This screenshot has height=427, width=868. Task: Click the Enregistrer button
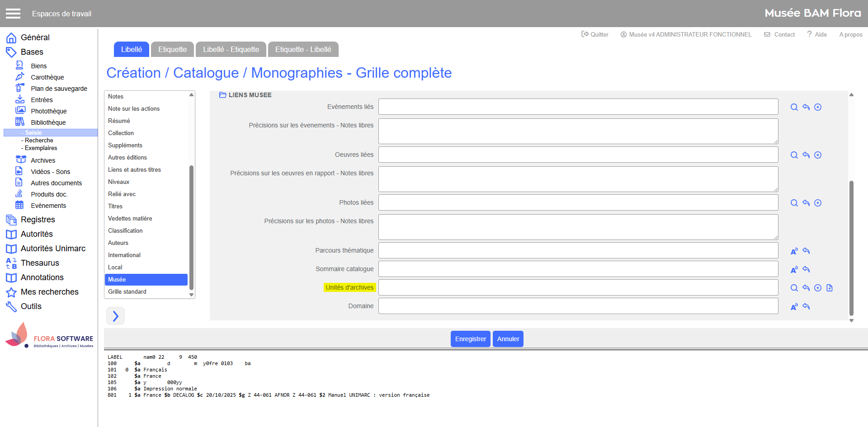470,339
